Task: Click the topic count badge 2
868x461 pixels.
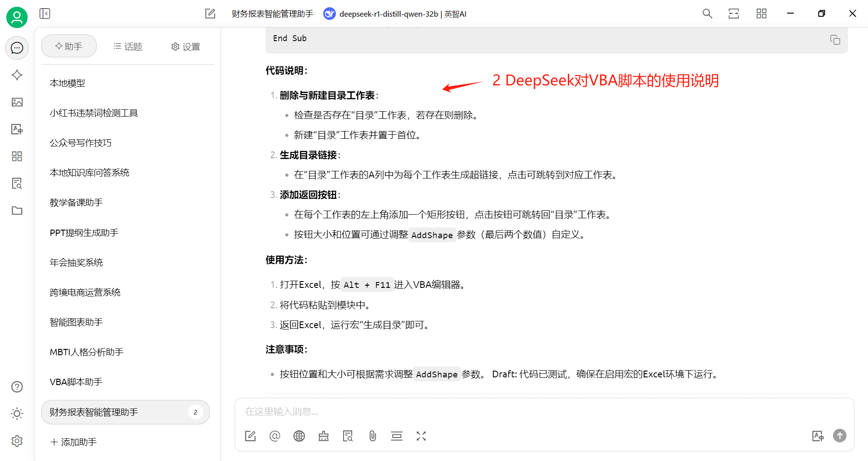Action: point(195,412)
